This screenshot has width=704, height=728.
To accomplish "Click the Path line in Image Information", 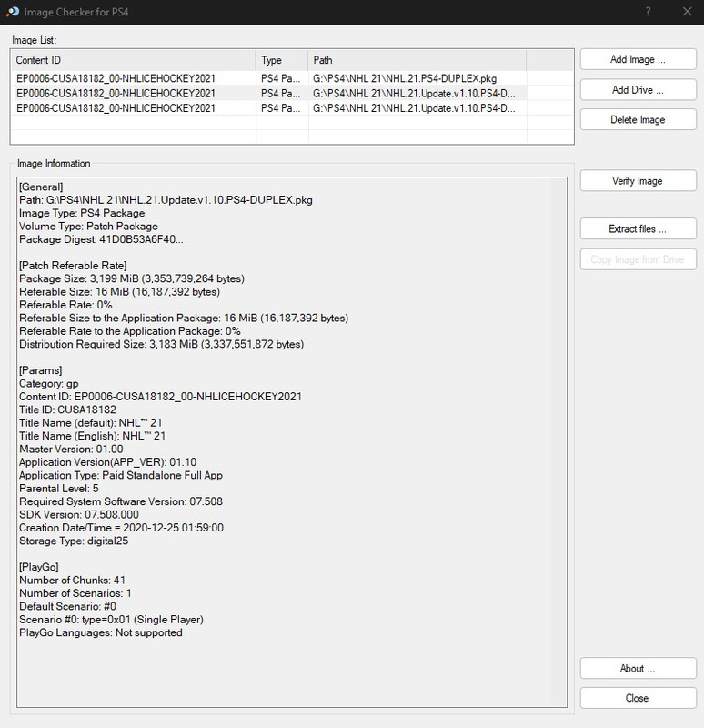I will pyautogui.click(x=166, y=200).
